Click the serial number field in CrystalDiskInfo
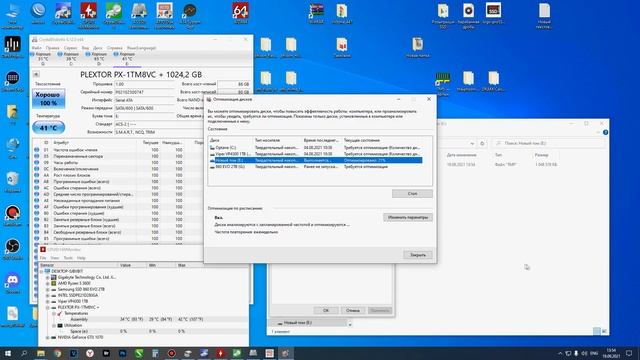 [x=144, y=92]
